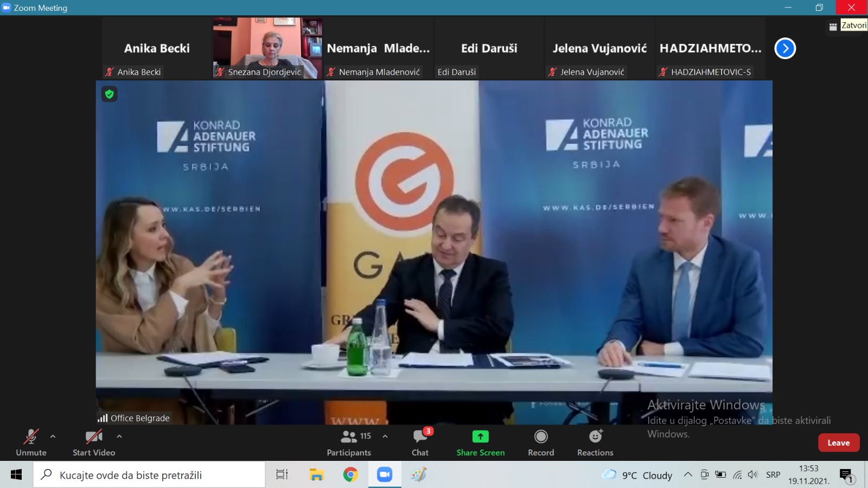Click the Zoom Meeting title bar icon

(x=7, y=8)
